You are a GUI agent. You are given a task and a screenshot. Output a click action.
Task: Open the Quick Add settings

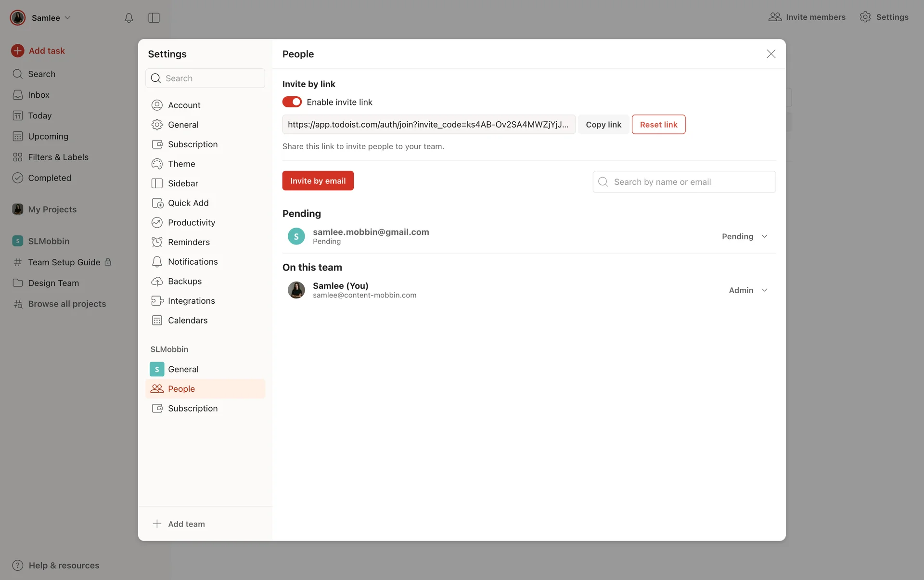[188, 203]
